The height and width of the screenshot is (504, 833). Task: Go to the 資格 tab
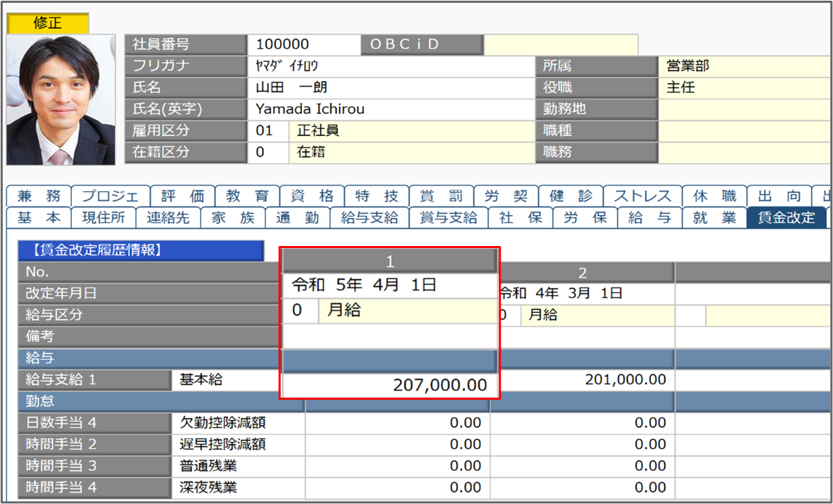point(312,196)
